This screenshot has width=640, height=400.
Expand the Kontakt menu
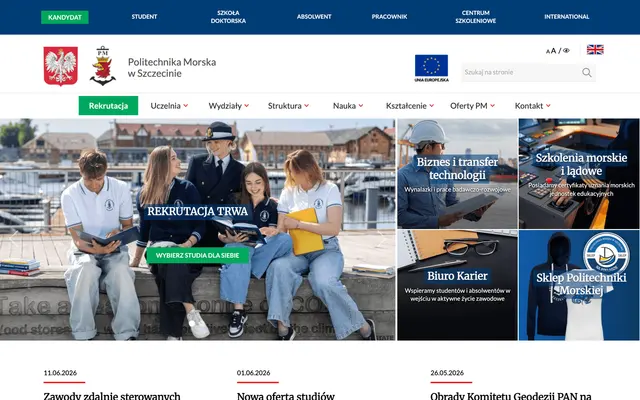pos(533,106)
